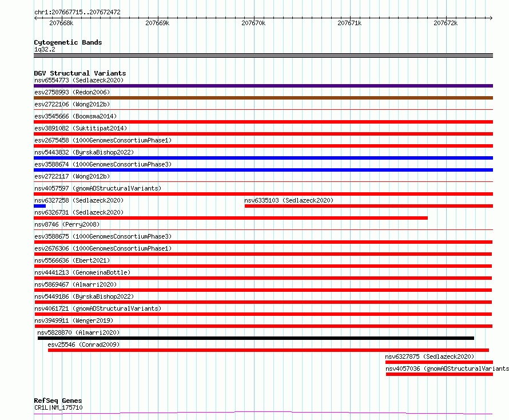Open nsv6326731 (Sedlazeck2020) label
This screenshot has height=420, width=509.
coord(79,212)
